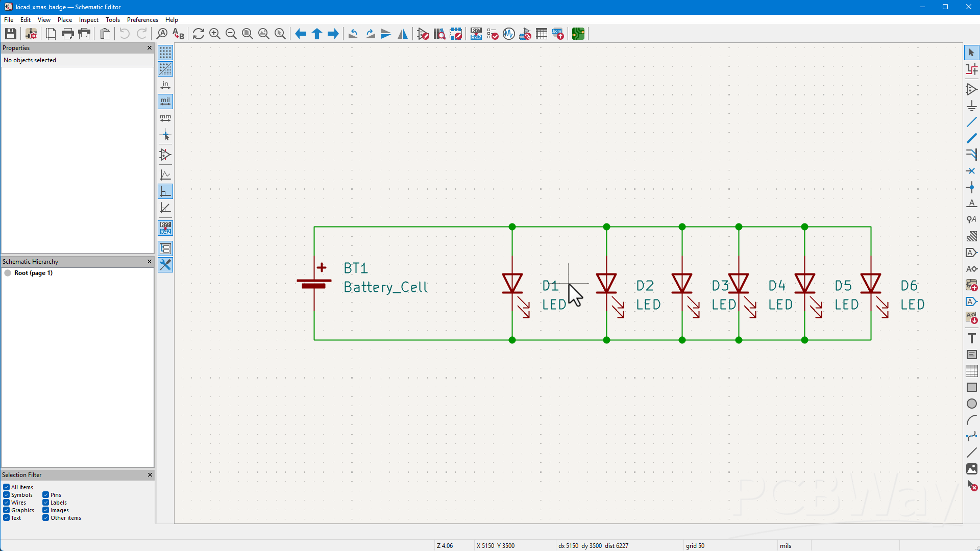Open the PCB editor from the toolbar

[578, 34]
